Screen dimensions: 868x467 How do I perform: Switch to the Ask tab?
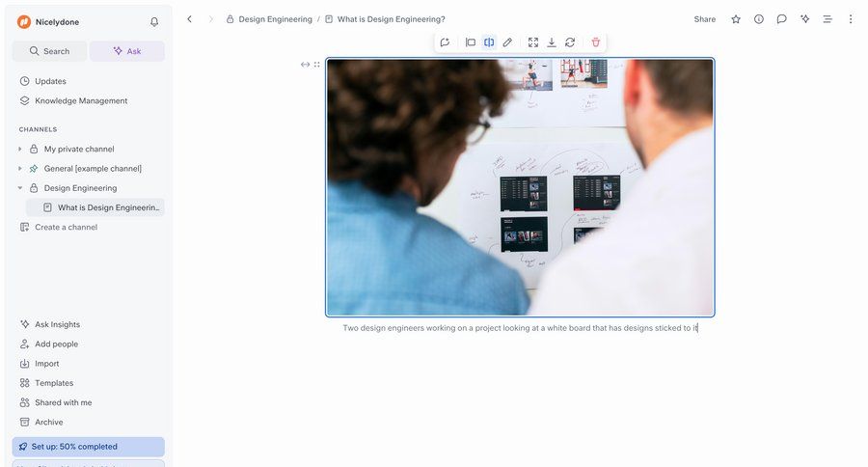[126, 51]
